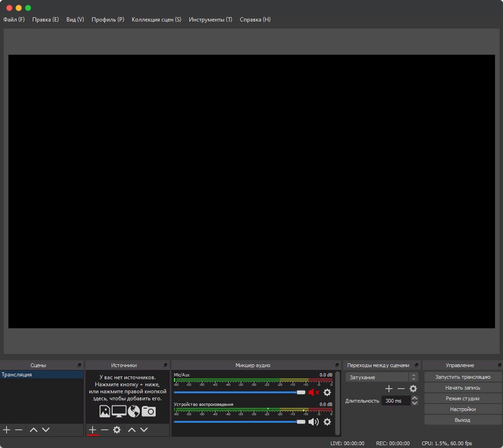Move selected scene down in Сцены panel
Viewport: 503px width, 448px height.
(x=46, y=430)
